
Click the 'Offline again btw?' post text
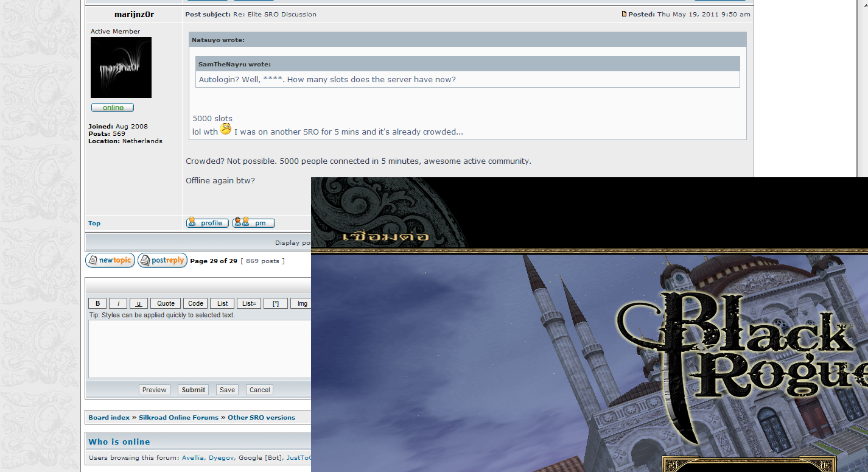pos(220,181)
